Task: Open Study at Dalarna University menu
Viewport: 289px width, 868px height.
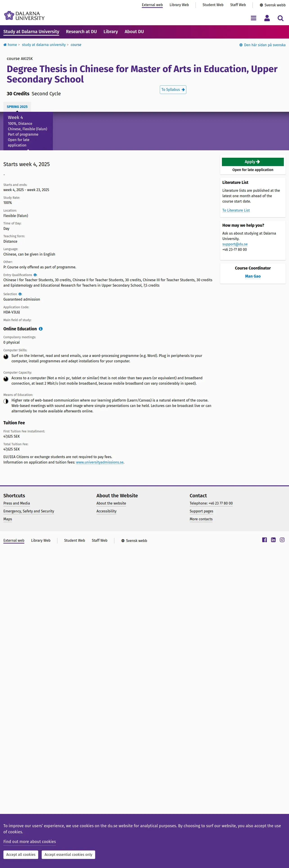Action: (31, 32)
